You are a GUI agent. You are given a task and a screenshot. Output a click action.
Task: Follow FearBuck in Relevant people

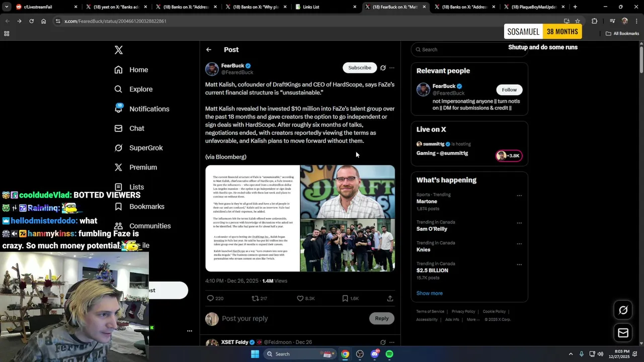click(509, 89)
